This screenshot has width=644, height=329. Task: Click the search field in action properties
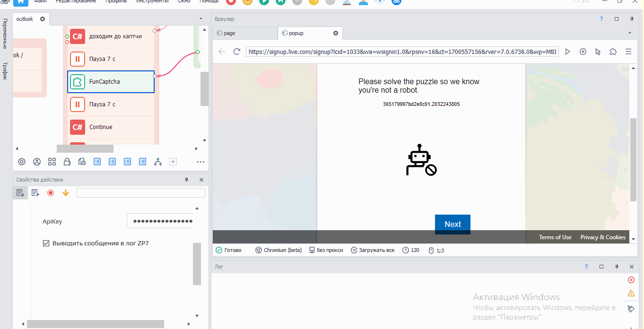coord(141,193)
